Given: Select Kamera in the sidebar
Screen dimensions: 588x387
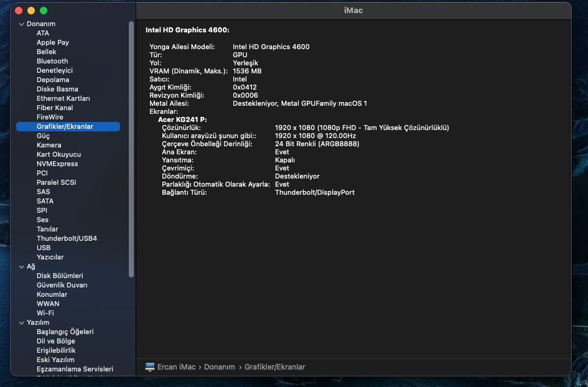Looking at the screenshot, I should coord(49,145).
